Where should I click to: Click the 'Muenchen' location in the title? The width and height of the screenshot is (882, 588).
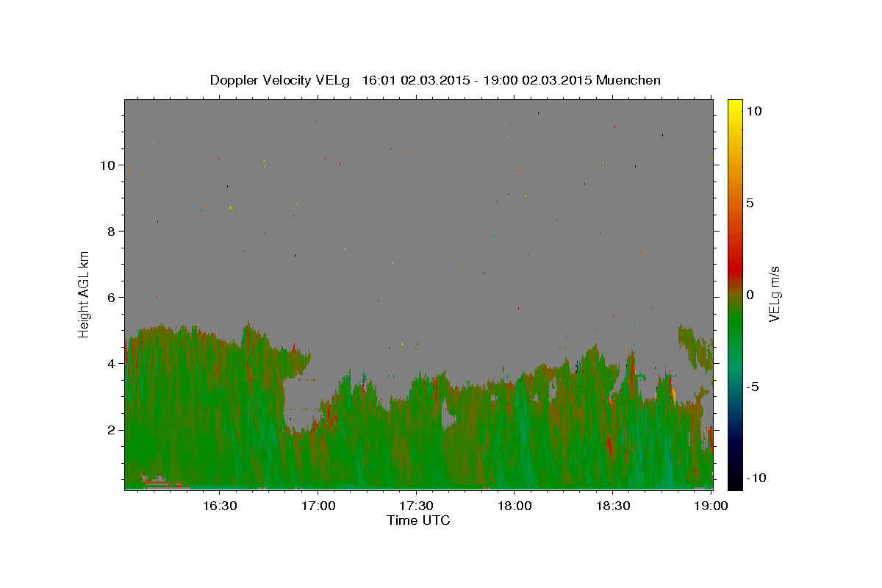[x=628, y=80]
